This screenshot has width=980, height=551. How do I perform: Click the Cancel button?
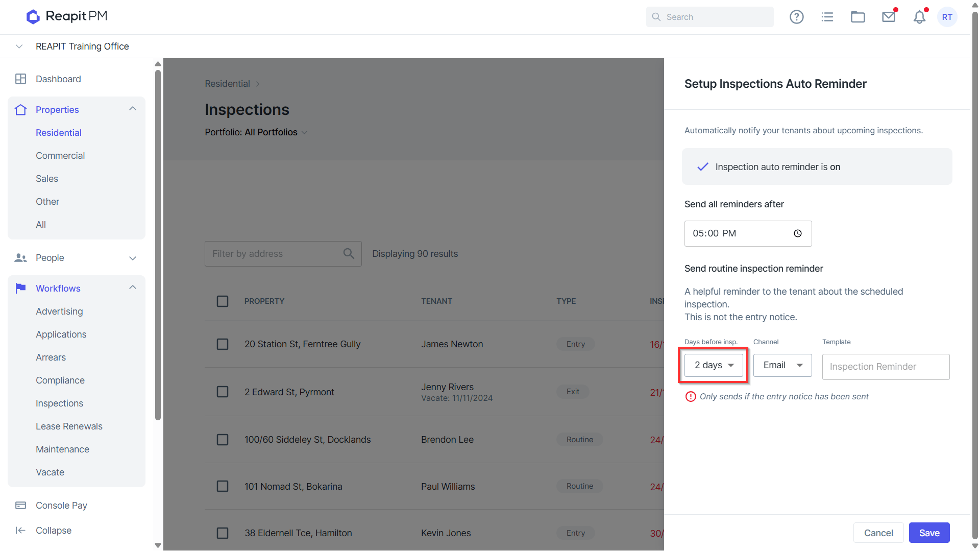pos(878,533)
